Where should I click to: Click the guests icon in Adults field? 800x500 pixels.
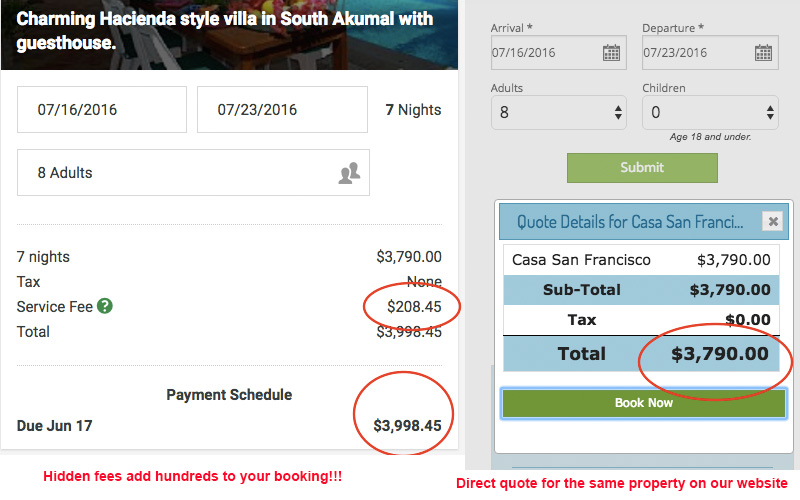click(x=348, y=173)
